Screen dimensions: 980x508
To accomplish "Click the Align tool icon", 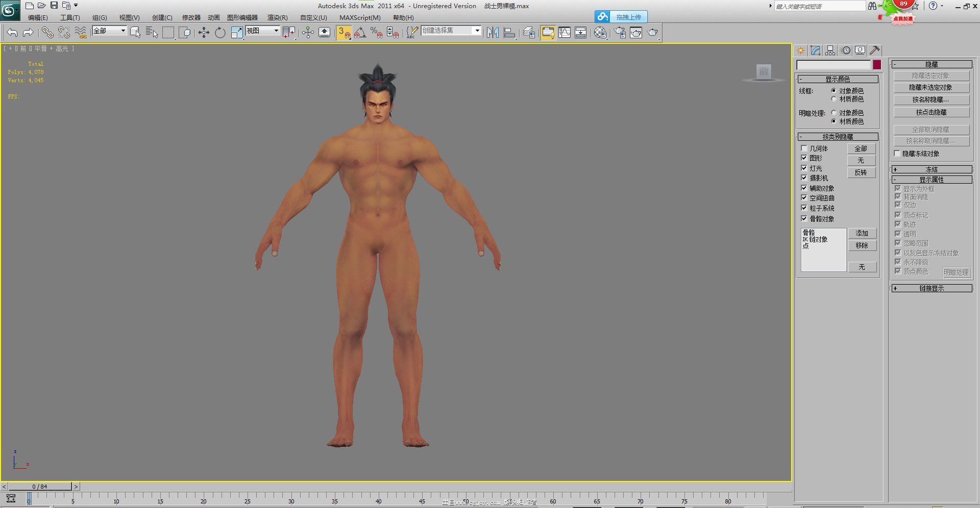I will pos(509,33).
